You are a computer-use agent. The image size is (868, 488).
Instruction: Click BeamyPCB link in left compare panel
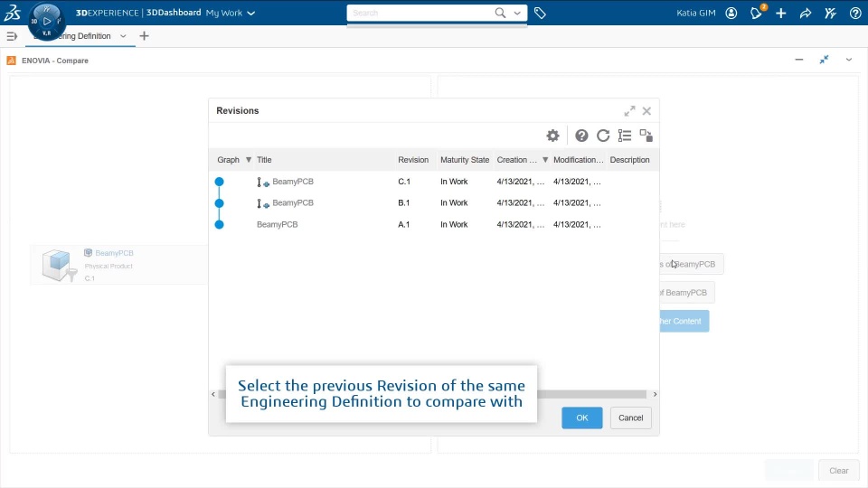114,253
